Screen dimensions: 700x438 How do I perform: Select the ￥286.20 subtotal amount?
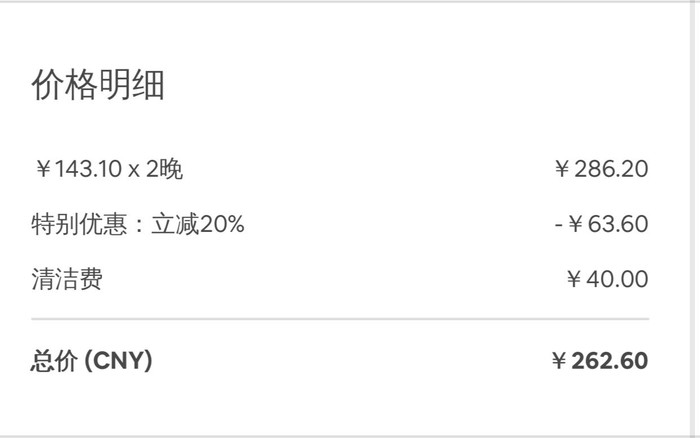(x=601, y=170)
